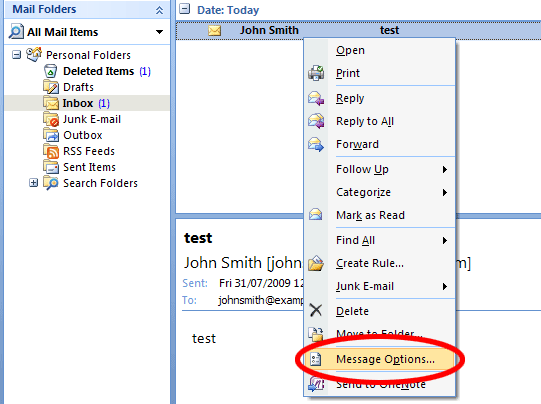Click the Mark as Read envelope icon

pyautogui.click(x=316, y=215)
